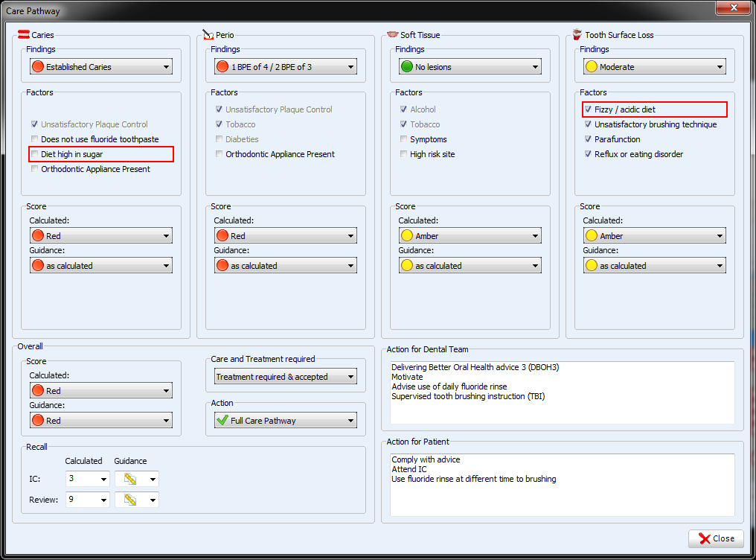This screenshot has width=756, height=560.
Task: Click the green tick in Action dropdown
Action: tap(222, 421)
